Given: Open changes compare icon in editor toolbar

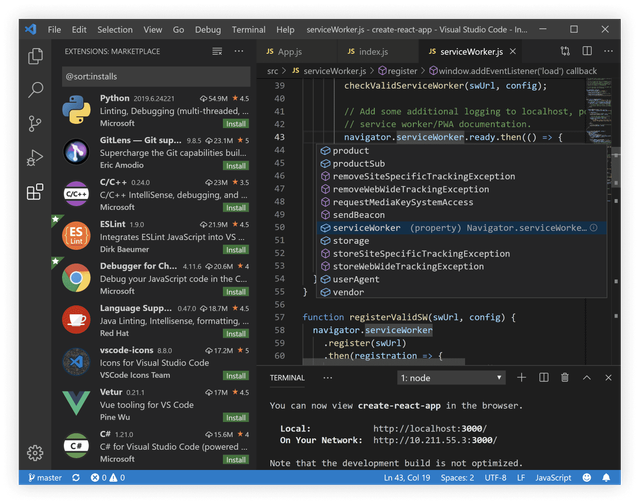Looking at the screenshot, I should pyautogui.click(x=565, y=51).
